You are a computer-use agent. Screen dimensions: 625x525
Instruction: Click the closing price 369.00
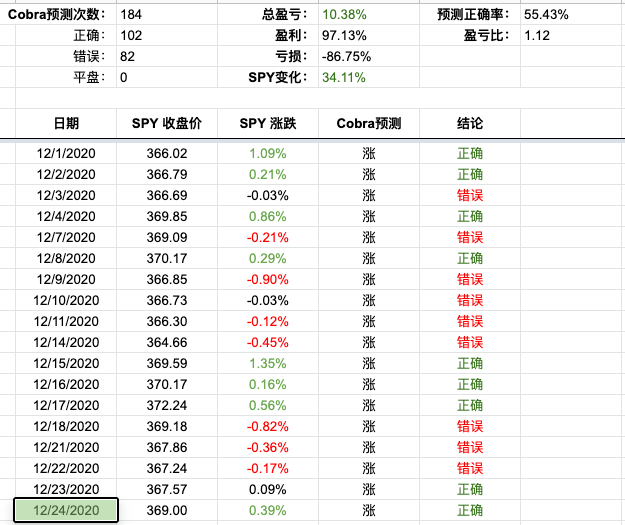pyautogui.click(x=167, y=510)
